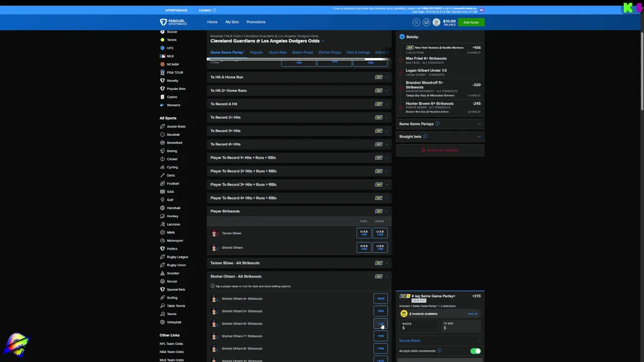Open Straight bets info icon
Image resolution: width=644 pixels, height=362 pixels.
click(x=425, y=136)
